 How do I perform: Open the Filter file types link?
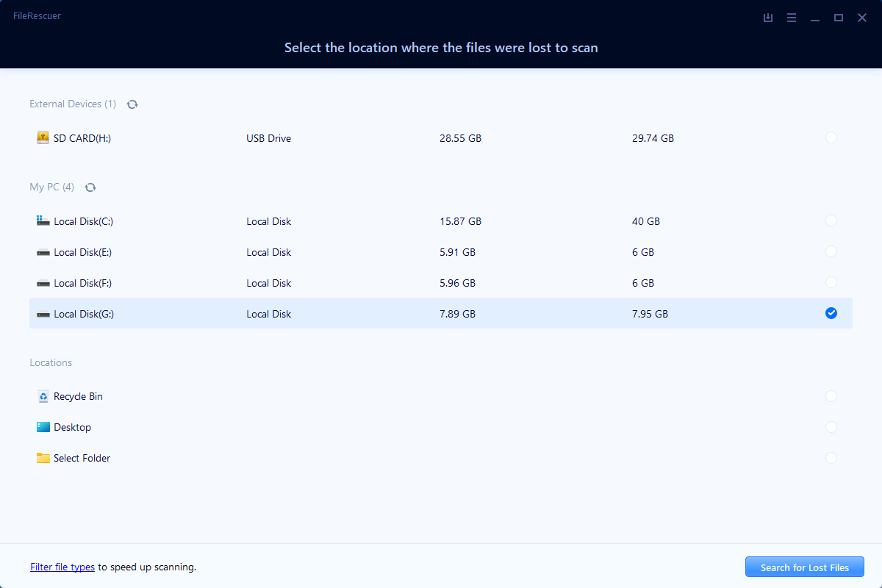click(x=62, y=567)
